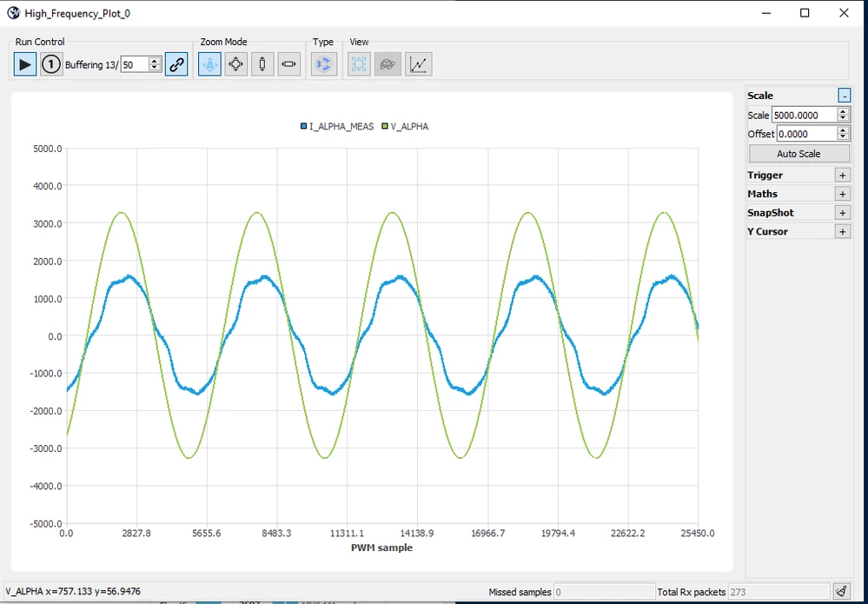The image size is (868, 604).
Task: Click the 25450.0 x-axis label
Action: pyautogui.click(x=698, y=533)
